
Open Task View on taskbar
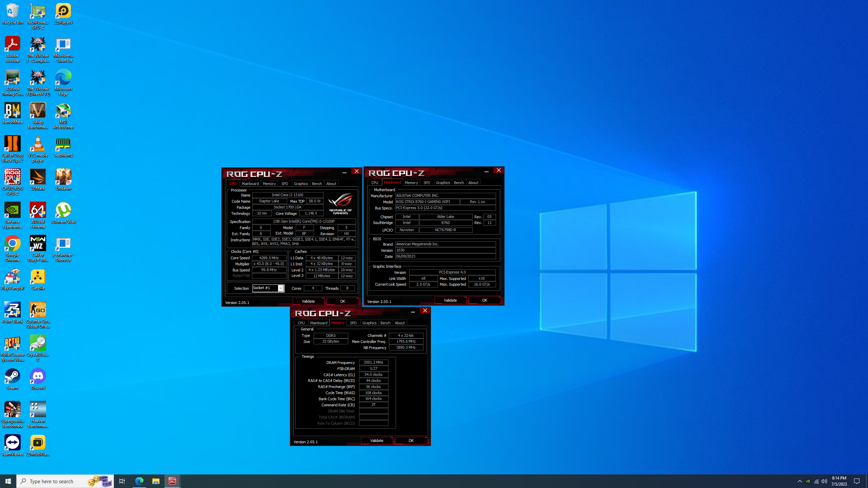coord(122,481)
